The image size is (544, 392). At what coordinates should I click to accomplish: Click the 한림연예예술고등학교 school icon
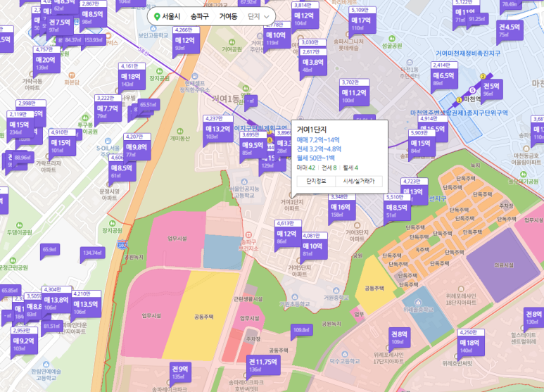click(46, 365)
